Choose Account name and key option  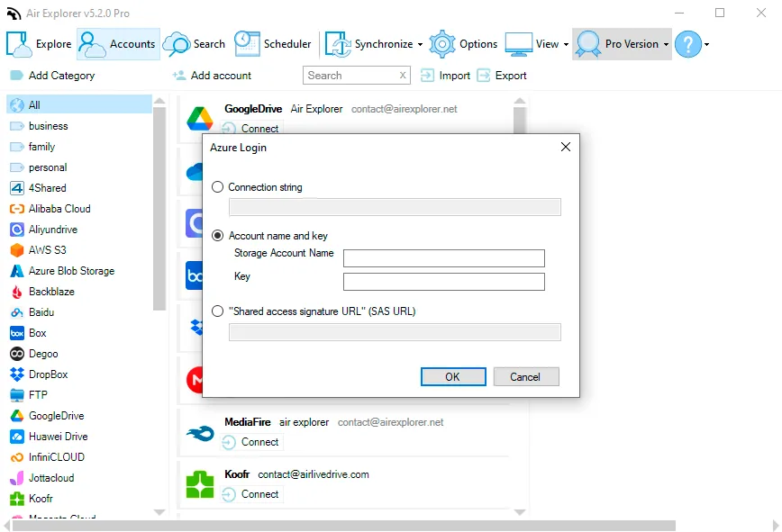[x=217, y=236]
